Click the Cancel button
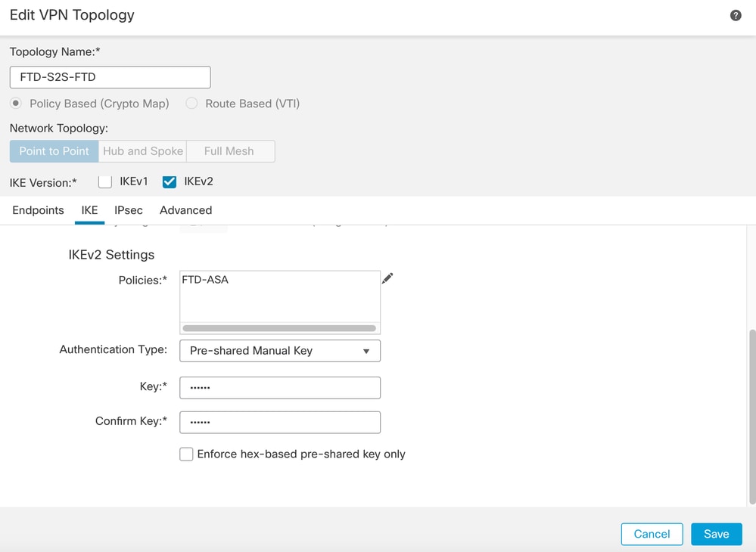Viewport: 756px width, 552px height. (x=652, y=534)
